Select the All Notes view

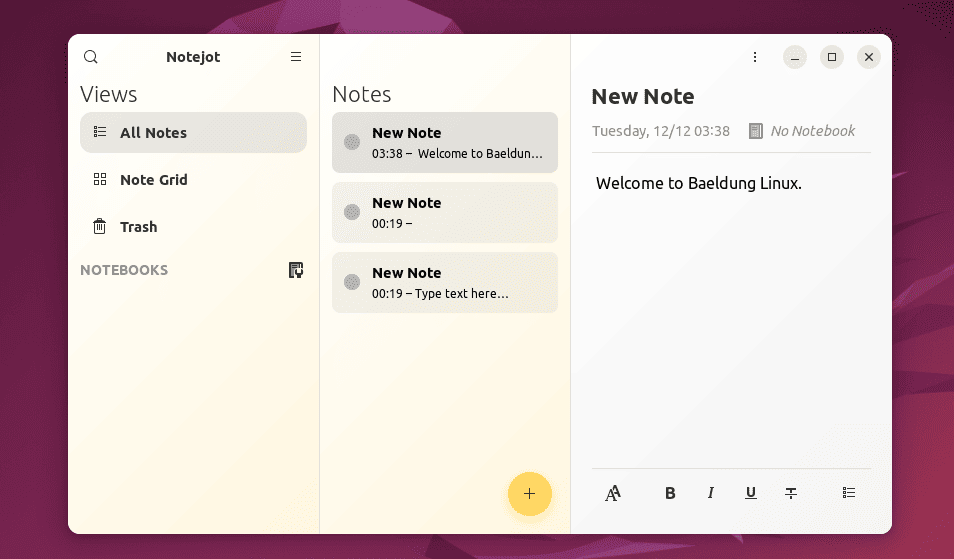pos(193,133)
